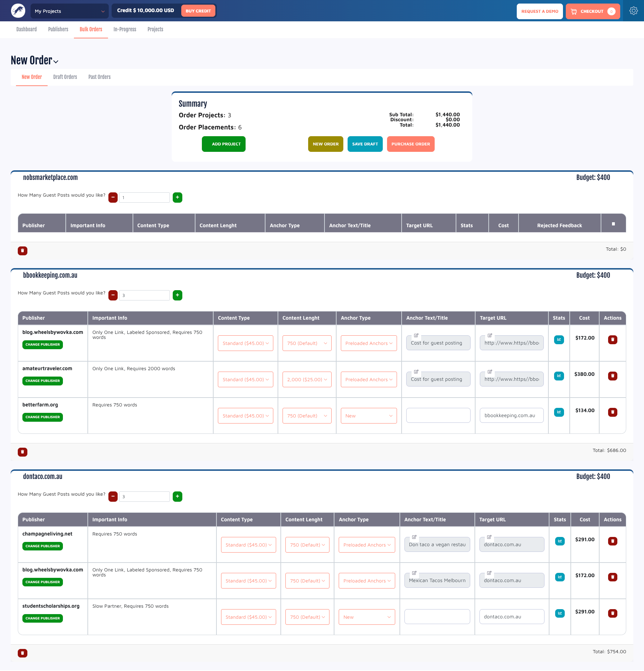The height and width of the screenshot is (671, 644).
Task: Delete the studentscholarships.org row
Action: click(612, 613)
